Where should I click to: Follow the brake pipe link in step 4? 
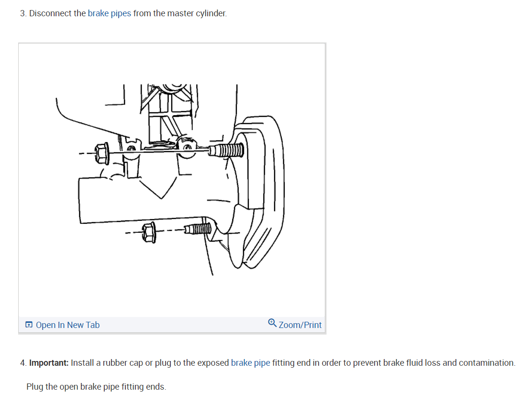tap(250, 363)
